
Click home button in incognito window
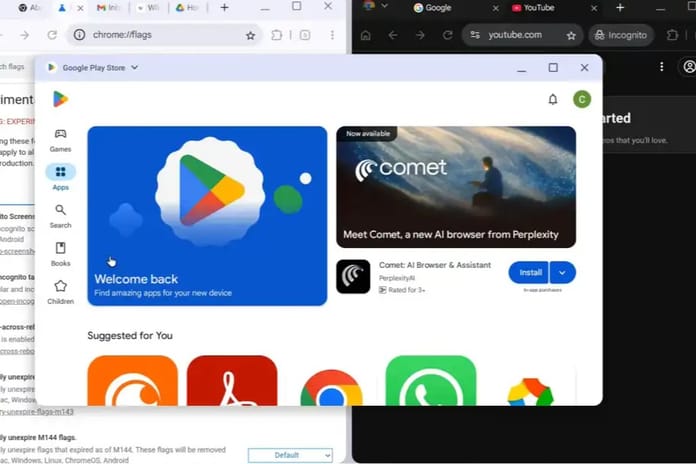point(366,35)
